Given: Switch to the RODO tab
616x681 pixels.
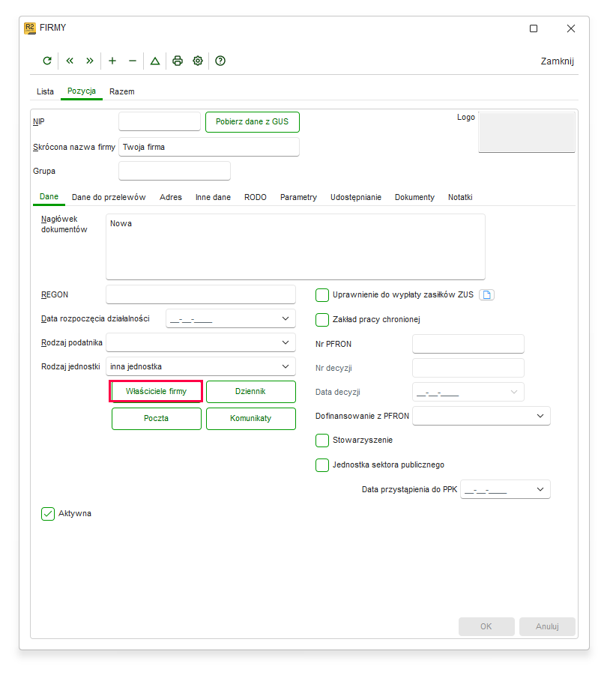Looking at the screenshot, I should (256, 197).
